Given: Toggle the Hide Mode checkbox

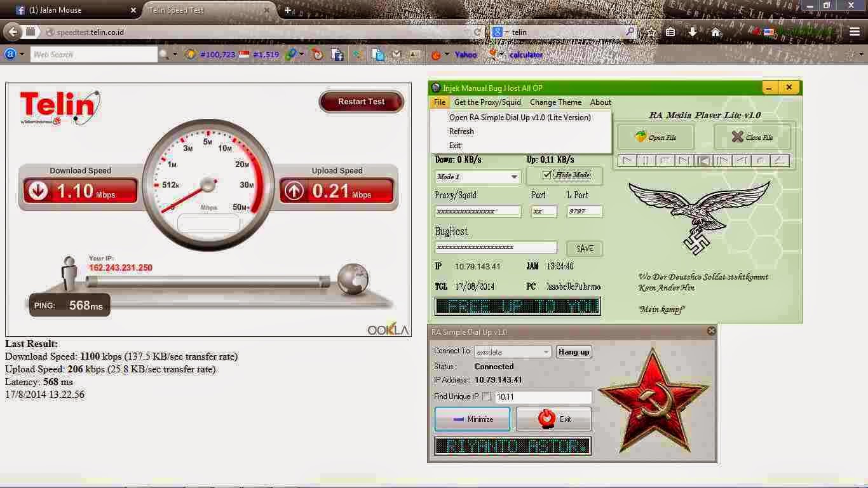Looking at the screenshot, I should click(x=546, y=175).
